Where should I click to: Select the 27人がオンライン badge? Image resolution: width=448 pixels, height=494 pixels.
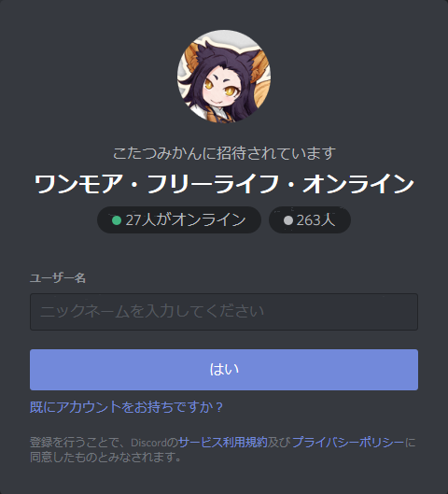(179, 219)
